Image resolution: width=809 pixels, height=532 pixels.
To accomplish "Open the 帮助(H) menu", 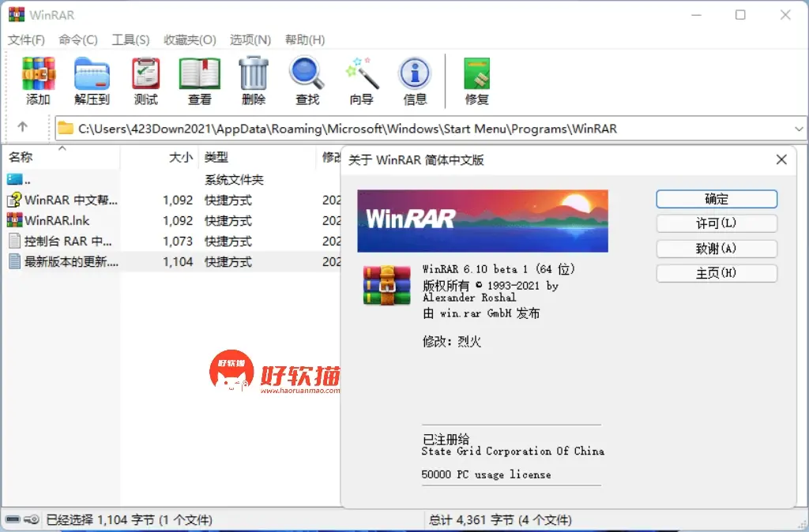I will click(x=305, y=39).
